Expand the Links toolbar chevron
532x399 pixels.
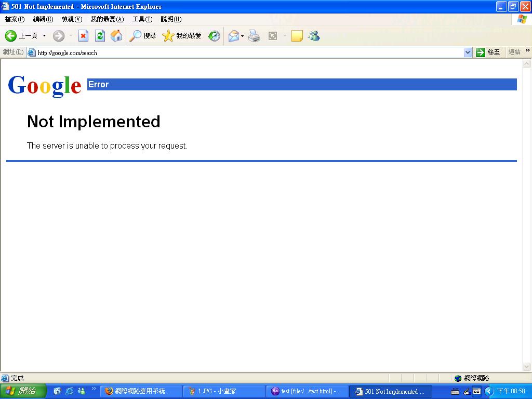point(528,50)
